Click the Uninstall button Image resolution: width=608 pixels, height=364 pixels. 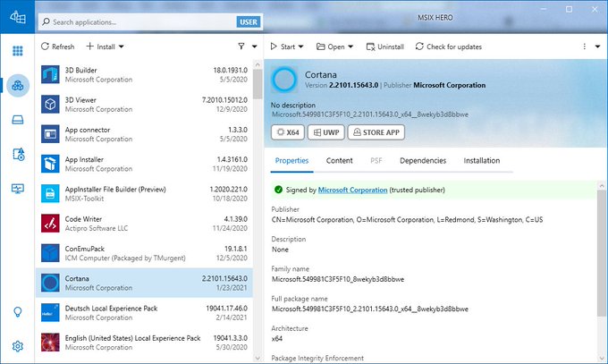click(385, 47)
